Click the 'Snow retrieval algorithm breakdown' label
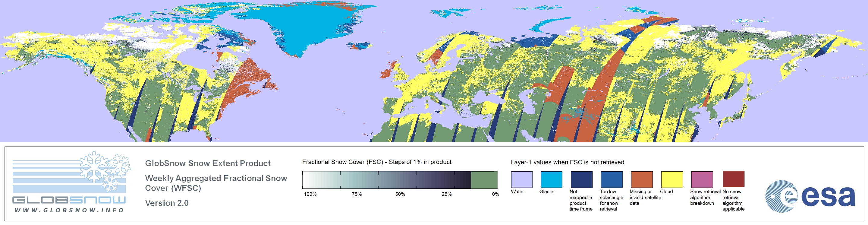The image size is (868, 225). coord(705,197)
